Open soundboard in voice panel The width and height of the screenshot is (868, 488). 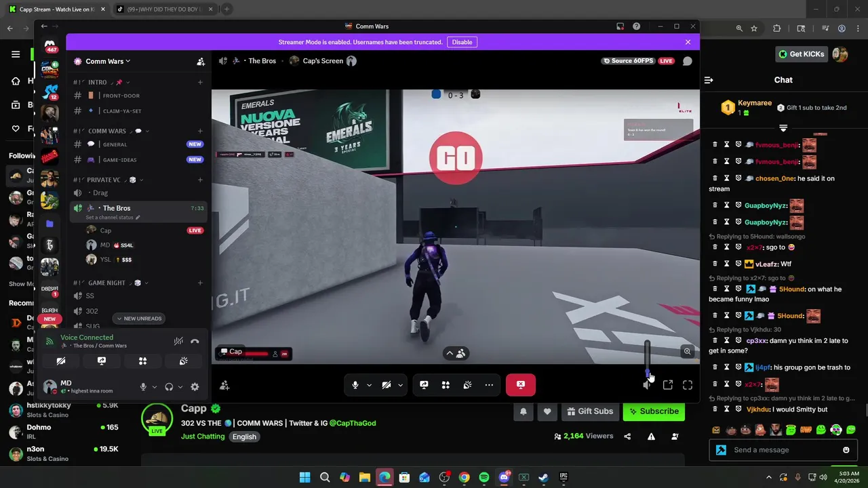[x=183, y=361]
